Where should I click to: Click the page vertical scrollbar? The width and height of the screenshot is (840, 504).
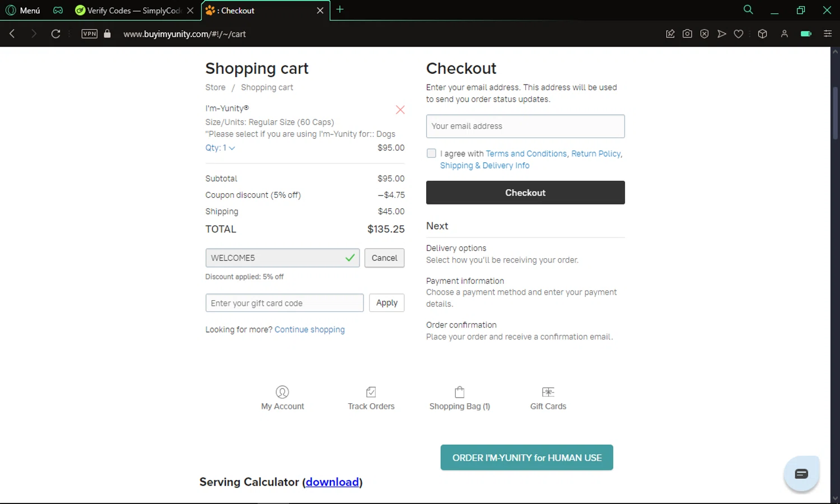click(x=835, y=112)
